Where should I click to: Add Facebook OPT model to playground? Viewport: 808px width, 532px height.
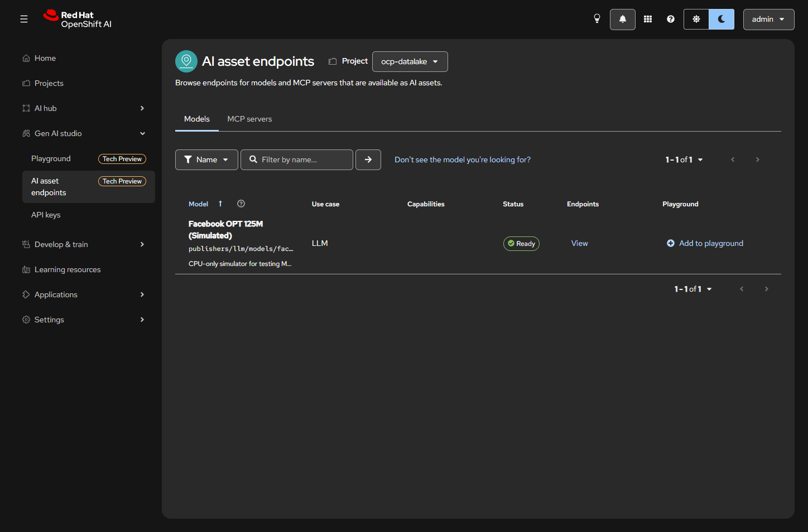pyautogui.click(x=705, y=244)
